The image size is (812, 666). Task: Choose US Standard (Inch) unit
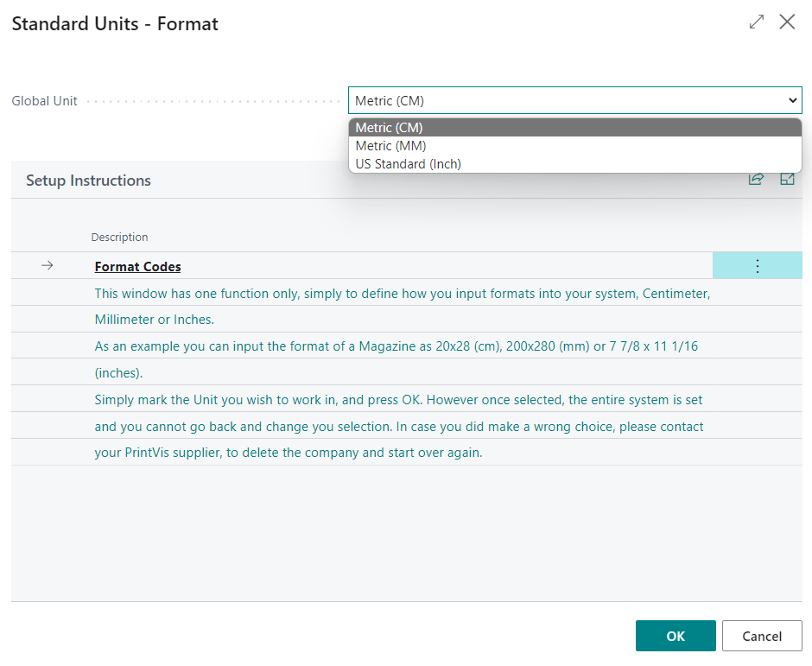click(x=407, y=163)
